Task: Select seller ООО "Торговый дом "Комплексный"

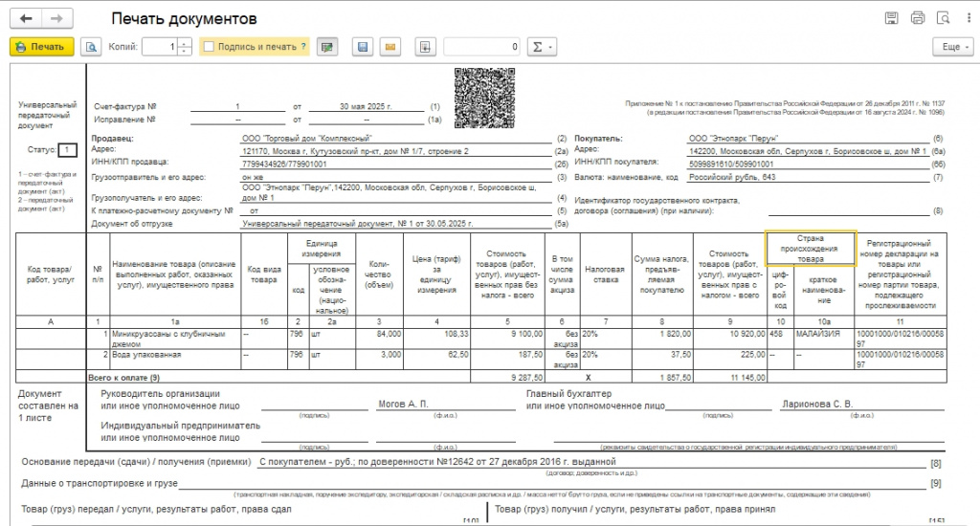Action: (307, 139)
